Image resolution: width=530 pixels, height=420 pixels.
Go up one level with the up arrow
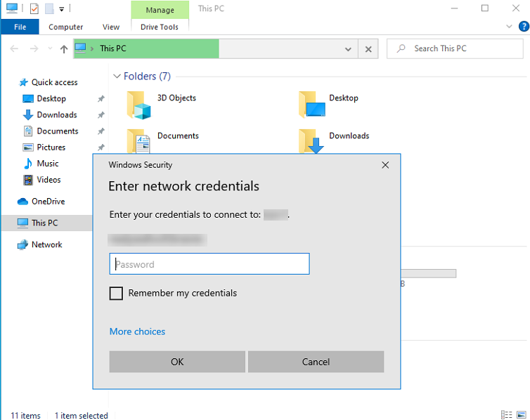64,49
